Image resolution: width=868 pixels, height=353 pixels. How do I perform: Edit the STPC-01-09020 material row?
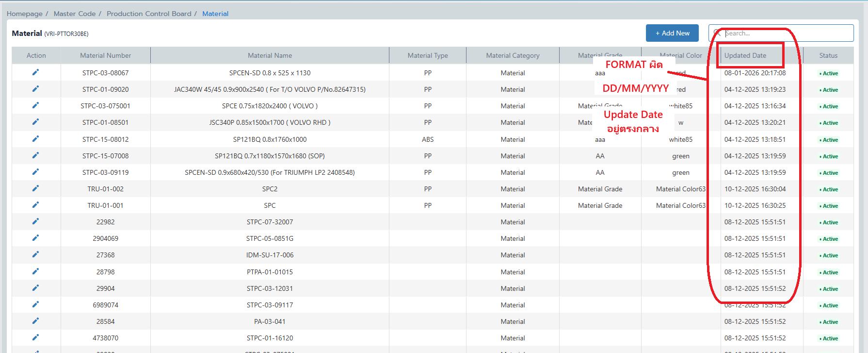pyautogui.click(x=35, y=89)
